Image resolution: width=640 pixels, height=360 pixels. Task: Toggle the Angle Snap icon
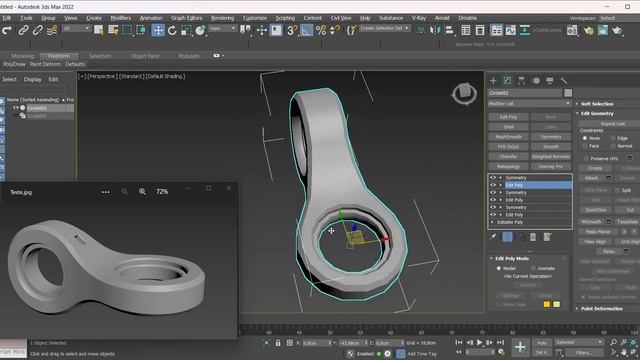point(307,30)
